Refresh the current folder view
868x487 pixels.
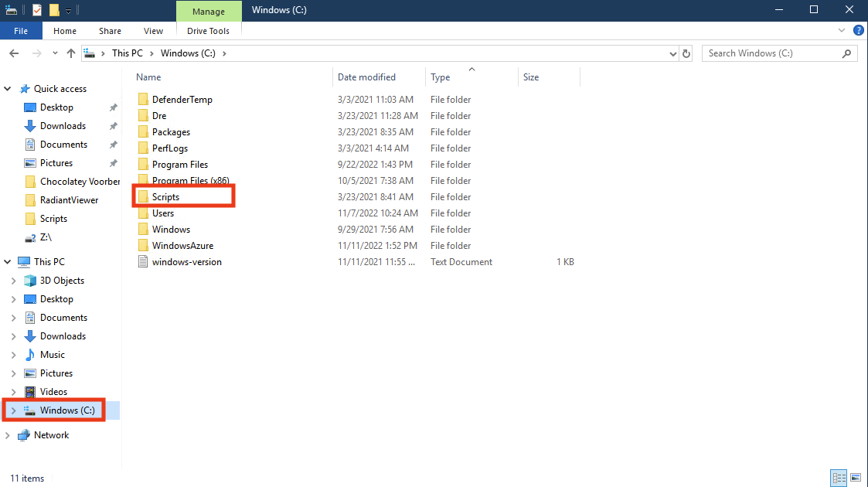(686, 53)
